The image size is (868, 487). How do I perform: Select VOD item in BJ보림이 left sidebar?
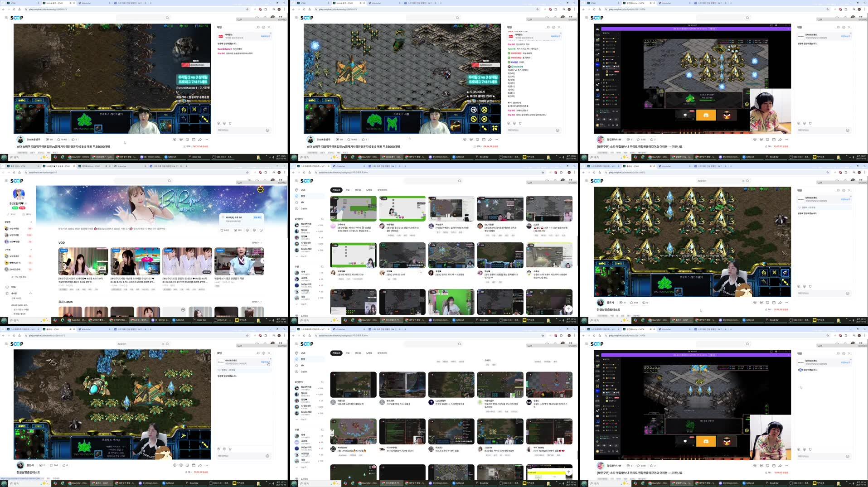coord(13,287)
